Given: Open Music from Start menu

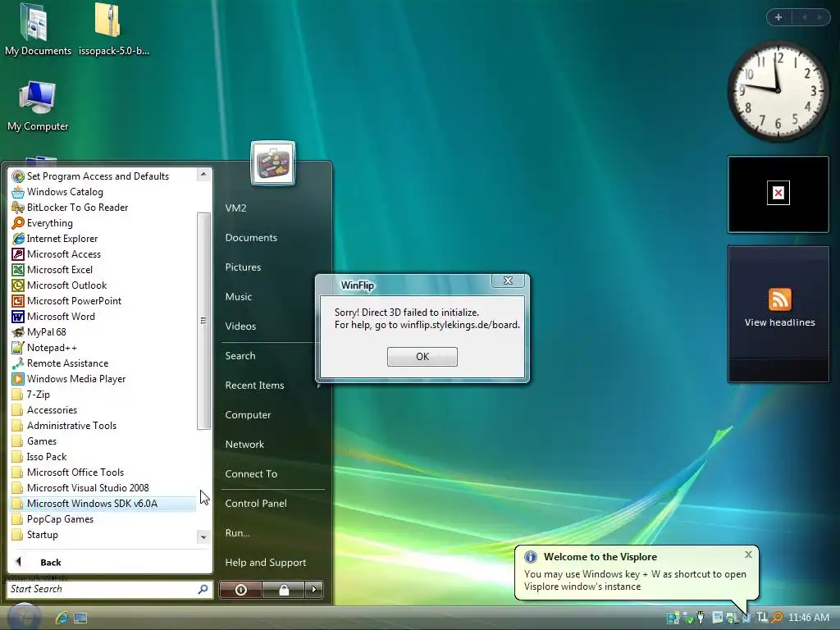Looking at the screenshot, I should 239,296.
